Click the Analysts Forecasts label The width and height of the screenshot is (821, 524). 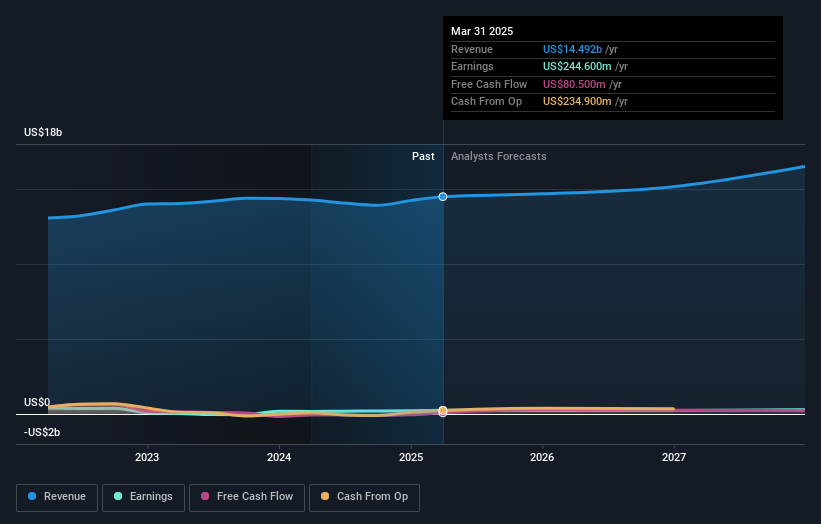click(x=498, y=157)
